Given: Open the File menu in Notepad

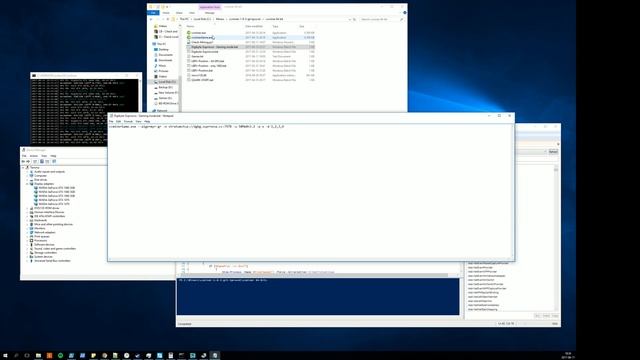Looking at the screenshot, I should 111,121.
